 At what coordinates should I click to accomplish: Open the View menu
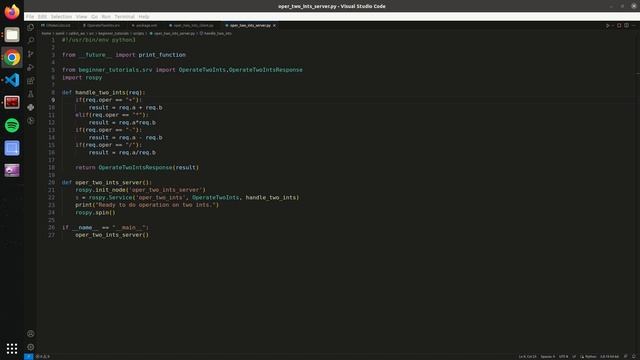click(x=82, y=17)
